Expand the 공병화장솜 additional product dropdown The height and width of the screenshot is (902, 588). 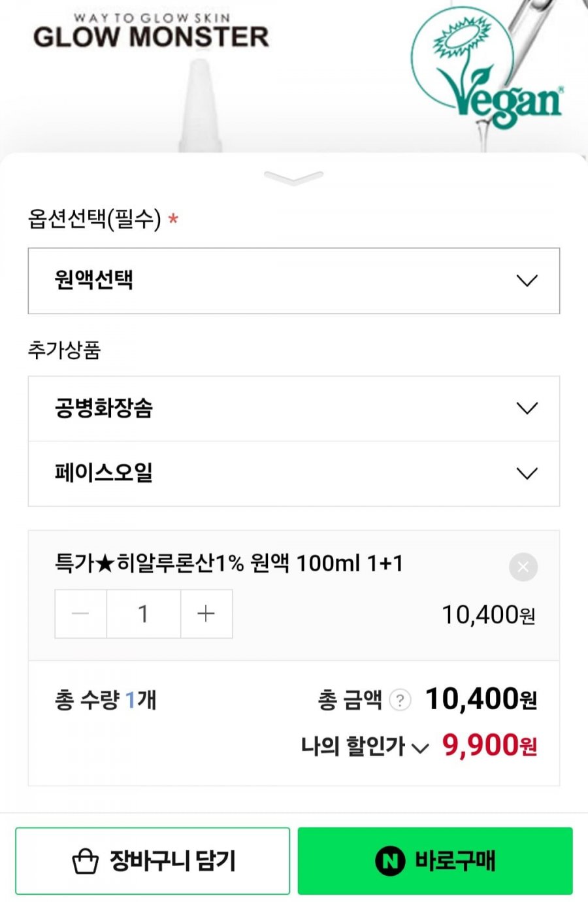(293, 409)
